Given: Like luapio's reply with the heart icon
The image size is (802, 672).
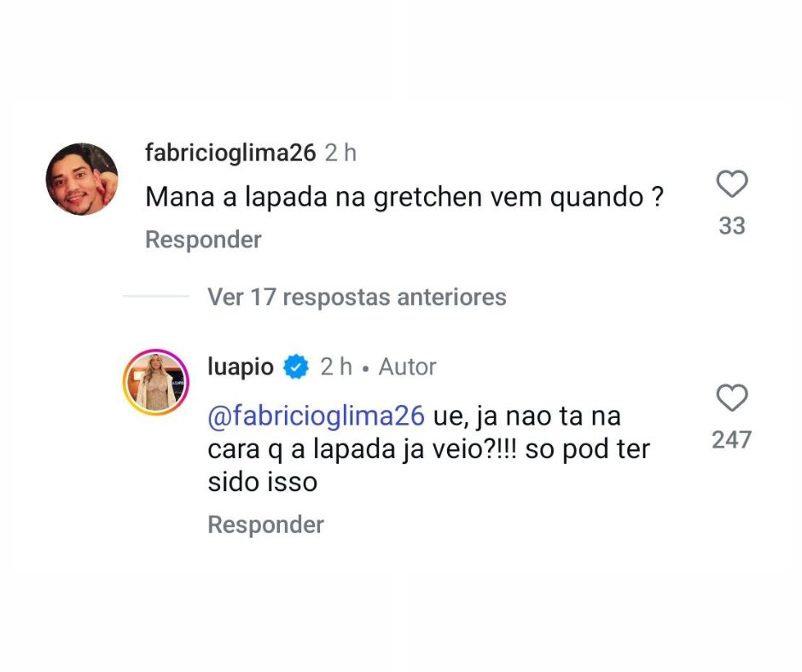Looking at the screenshot, I should coord(731,398).
